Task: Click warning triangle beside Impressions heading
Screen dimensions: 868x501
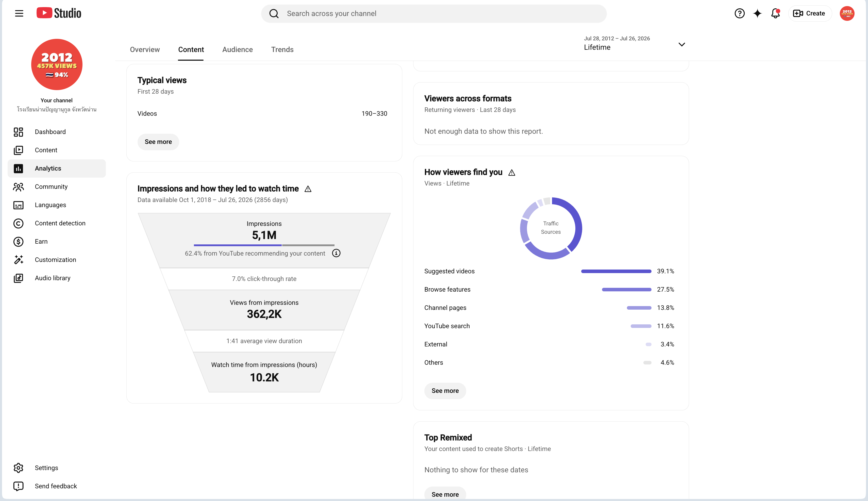Action: (308, 189)
